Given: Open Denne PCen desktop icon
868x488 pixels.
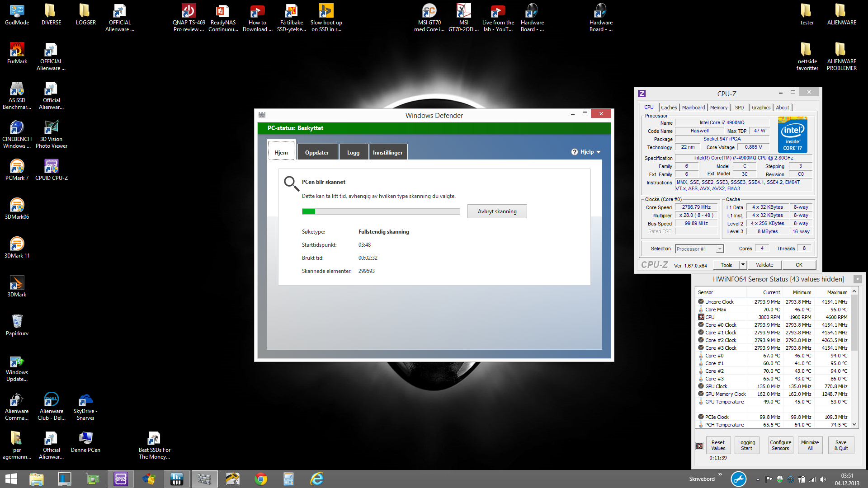Looking at the screenshot, I should point(85,442).
